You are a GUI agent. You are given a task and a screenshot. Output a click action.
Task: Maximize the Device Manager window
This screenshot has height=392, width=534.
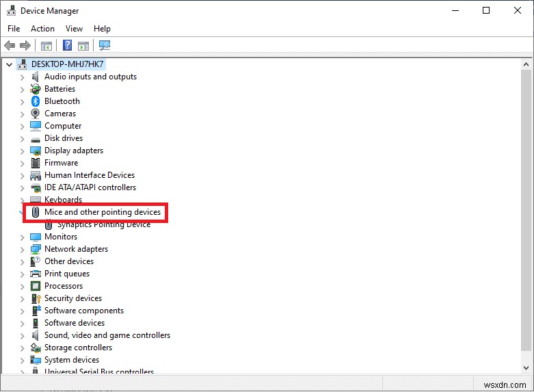point(486,10)
